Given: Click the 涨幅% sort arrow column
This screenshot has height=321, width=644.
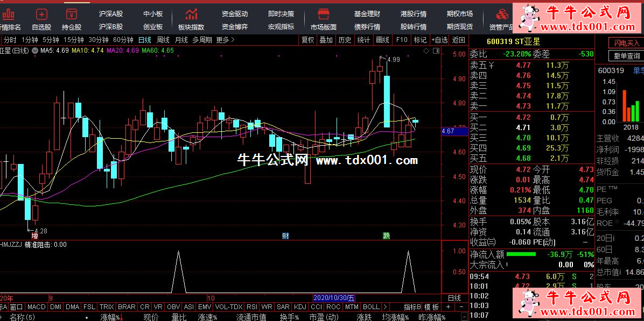Looking at the screenshot, I should [x=111, y=317].
